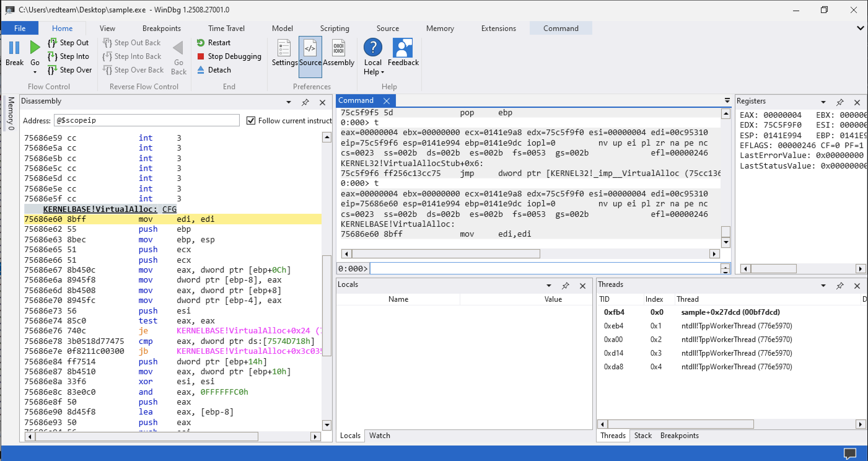Expand the Go button dropdown arrow
The width and height of the screenshot is (868, 461).
(x=35, y=72)
